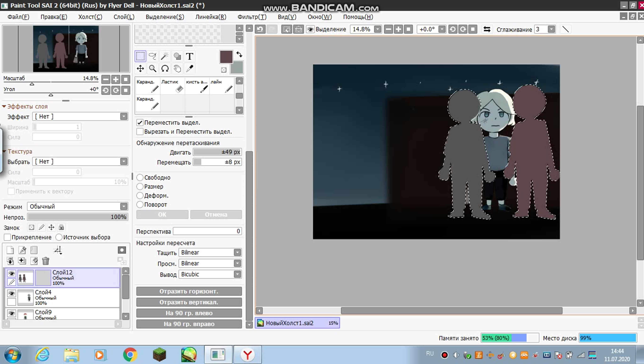Screen dimensions: 644x364
Task: Open the Файл menu
Action: pyautogui.click(x=18, y=17)
